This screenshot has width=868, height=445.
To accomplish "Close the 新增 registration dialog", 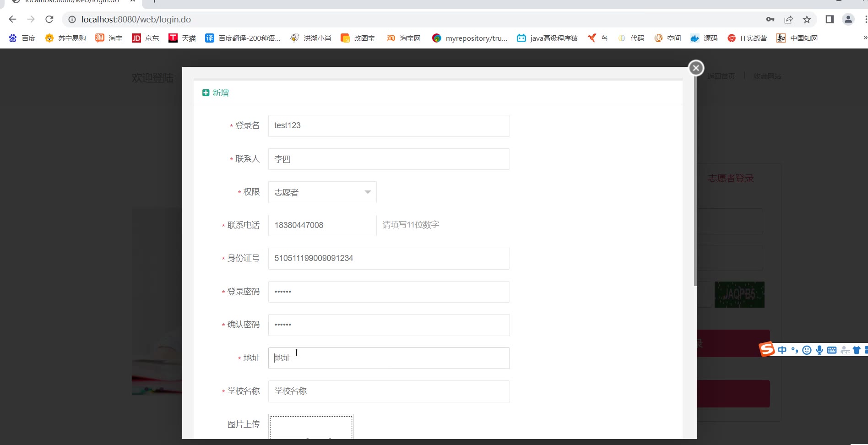I will [696, 68].
